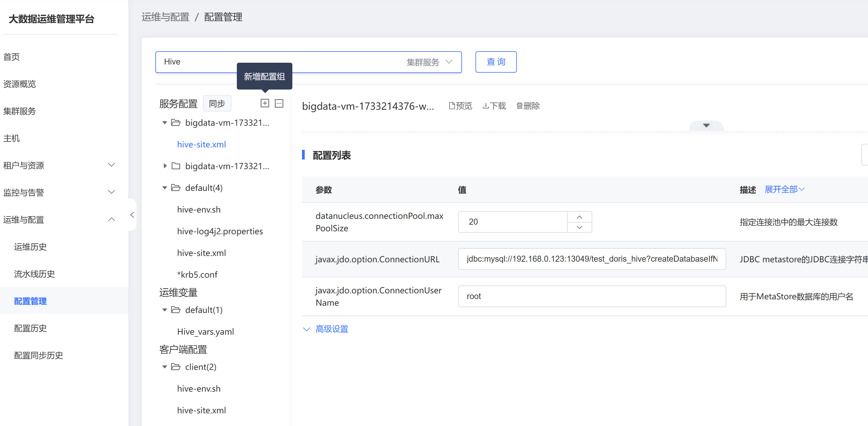Open the more options ellipsis icon

pos(279,103)
